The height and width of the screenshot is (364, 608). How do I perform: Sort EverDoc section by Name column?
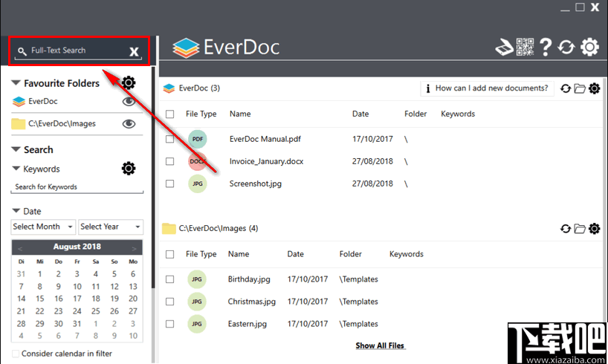240,114
